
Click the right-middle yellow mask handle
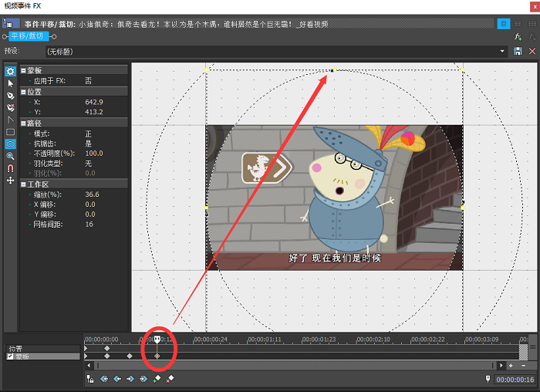click(463, 208)
